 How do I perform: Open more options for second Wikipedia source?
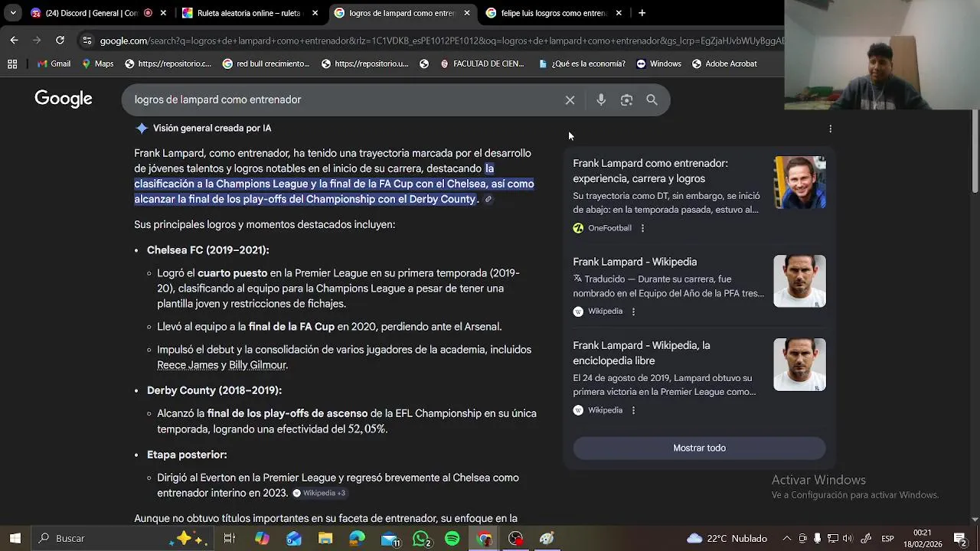pos(633,410)
